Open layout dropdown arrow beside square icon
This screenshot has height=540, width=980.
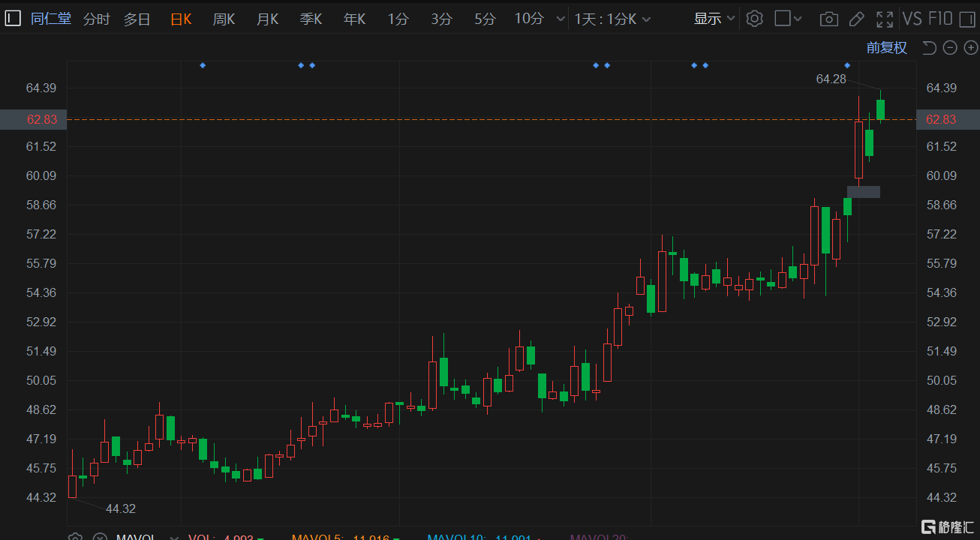(798, 19)
